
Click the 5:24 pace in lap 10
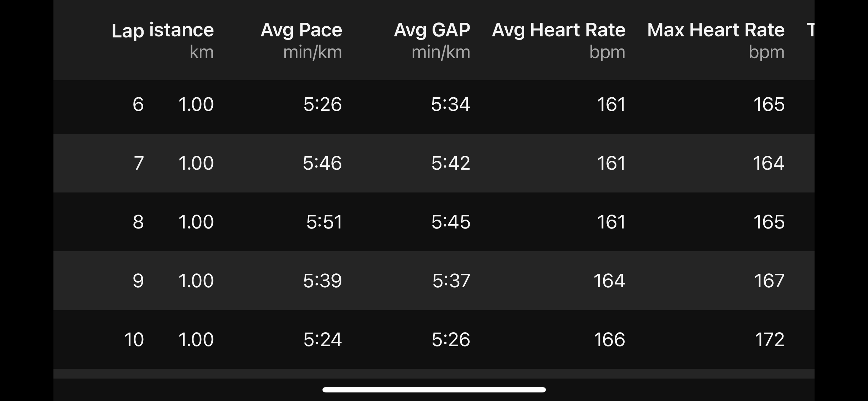coord(323,339)
